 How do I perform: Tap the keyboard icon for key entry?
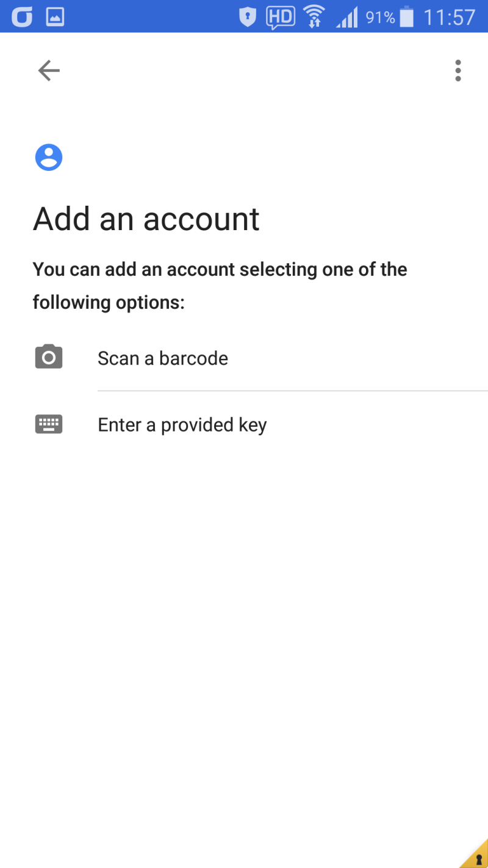[x=49, y=424]
